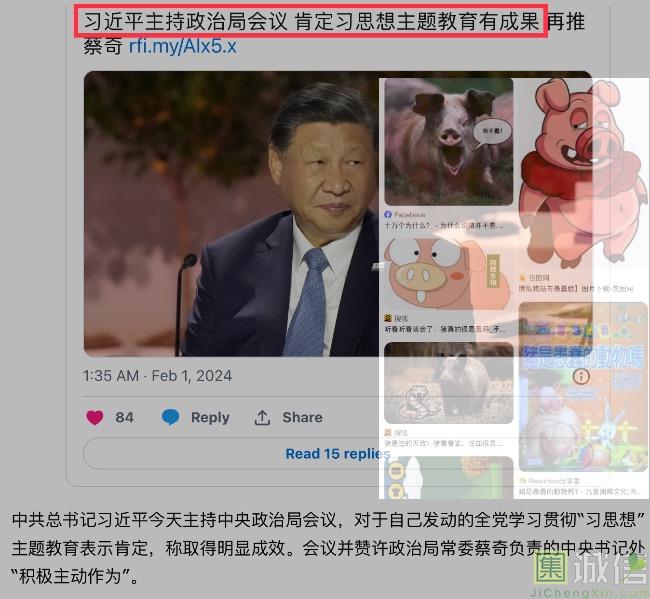Click the 1:35 AM Feb 1, 2024 timestamp
This screenshot has height=599, width=650.
158,376
